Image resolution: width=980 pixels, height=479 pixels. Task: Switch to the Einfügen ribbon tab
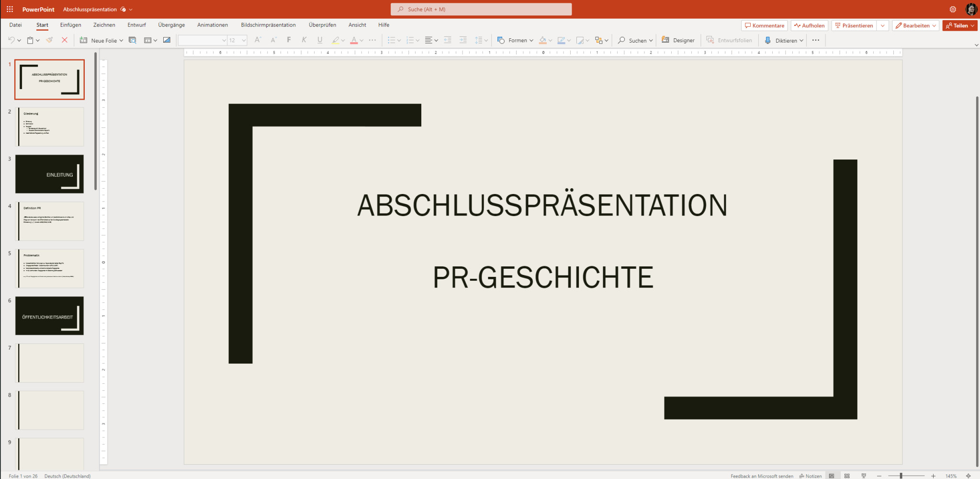click(x=71, y=25)
